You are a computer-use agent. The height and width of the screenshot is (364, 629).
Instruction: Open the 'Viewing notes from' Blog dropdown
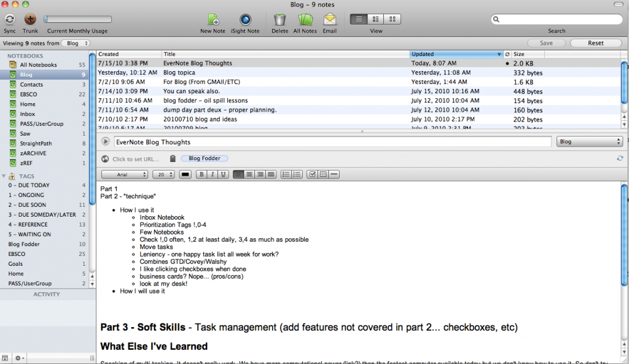pos(76,44)
